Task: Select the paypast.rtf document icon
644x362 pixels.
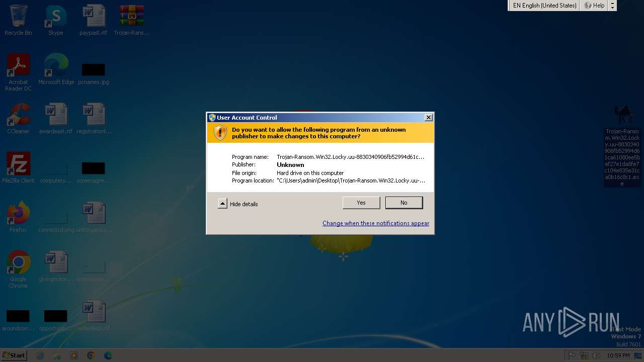Action: [94, 20]
